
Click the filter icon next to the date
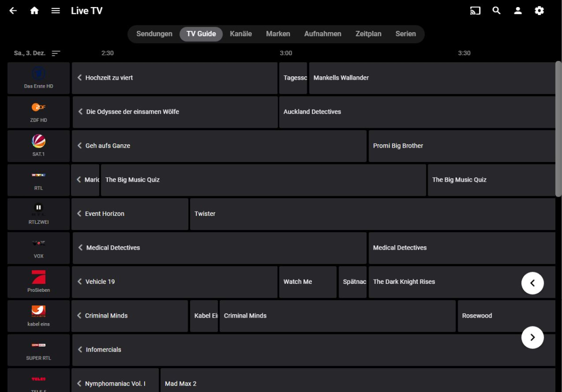(x=56, y=53)
